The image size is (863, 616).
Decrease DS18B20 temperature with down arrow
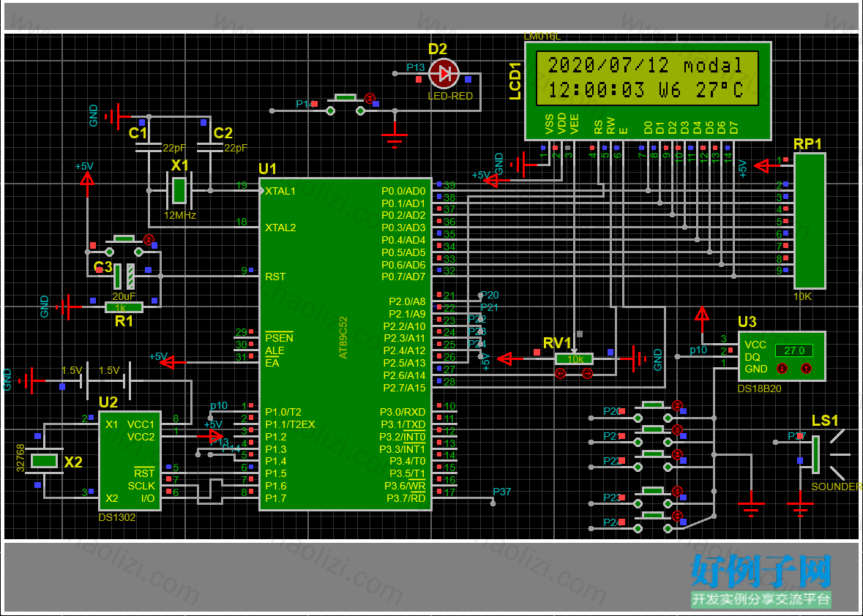pos(782,368)
